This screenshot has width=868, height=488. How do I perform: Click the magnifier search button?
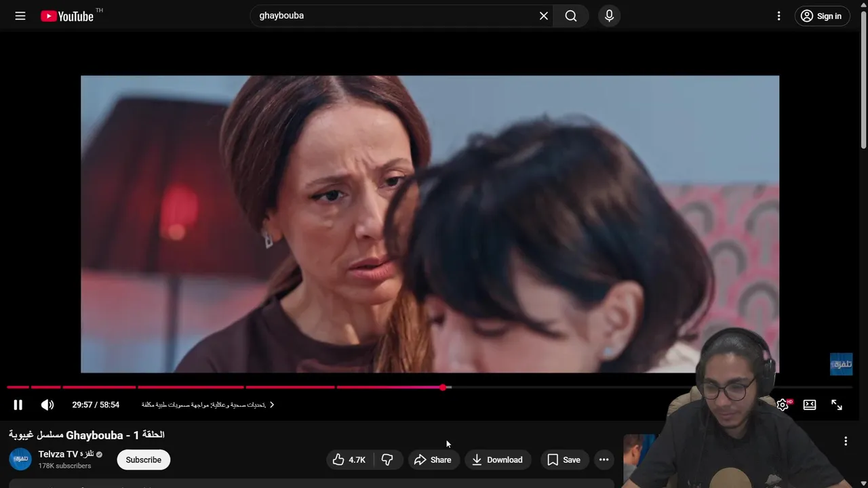tap(571, 16)
